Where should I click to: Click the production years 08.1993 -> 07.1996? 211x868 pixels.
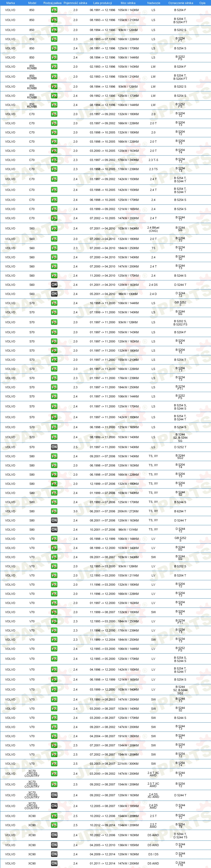click(x=103, y=39)
